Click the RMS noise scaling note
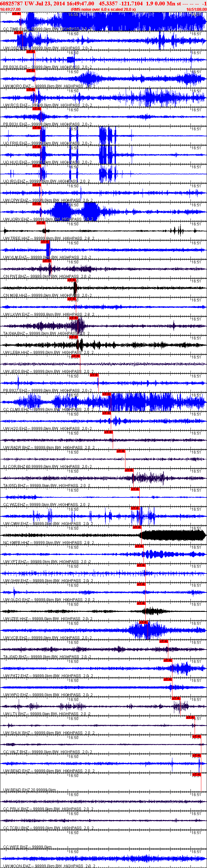The height and width of the screenshot is (868, 207). coord(103,10)
